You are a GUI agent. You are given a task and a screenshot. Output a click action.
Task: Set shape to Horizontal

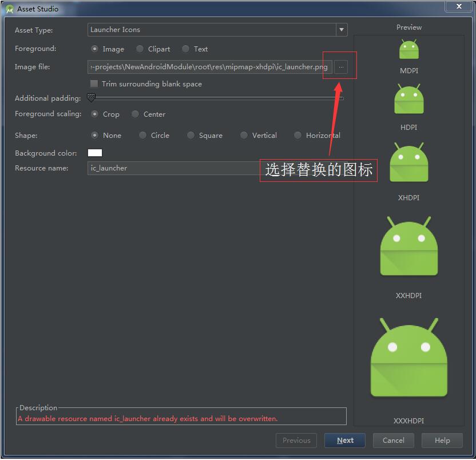pyautogui.click(x=298, y=136)
